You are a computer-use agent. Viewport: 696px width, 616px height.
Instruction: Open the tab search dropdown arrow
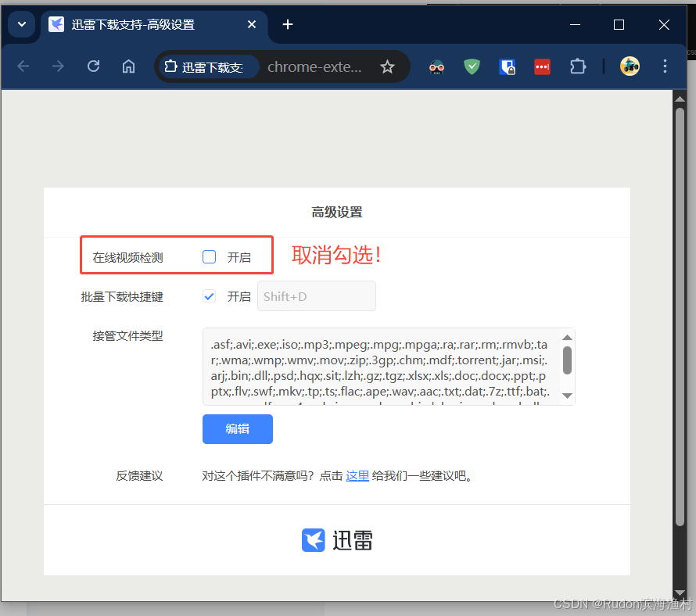[21, 24]
